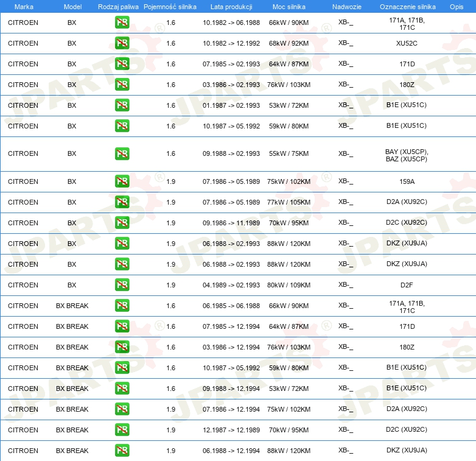476x461 pixels.
Task: Click the fuel icon for BX 03.1986 -> 02.1993
Action: (122, 85)
